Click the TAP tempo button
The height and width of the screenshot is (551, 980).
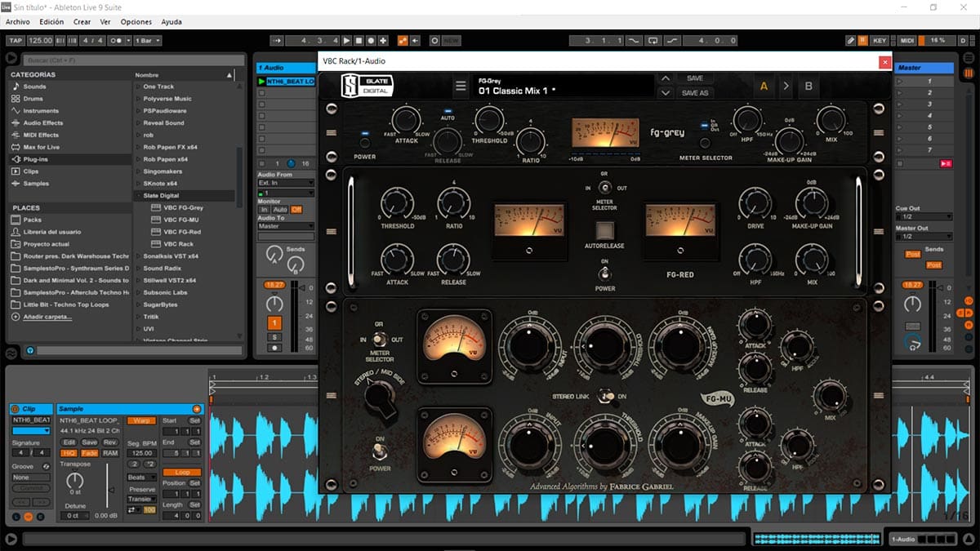[16, 40]
